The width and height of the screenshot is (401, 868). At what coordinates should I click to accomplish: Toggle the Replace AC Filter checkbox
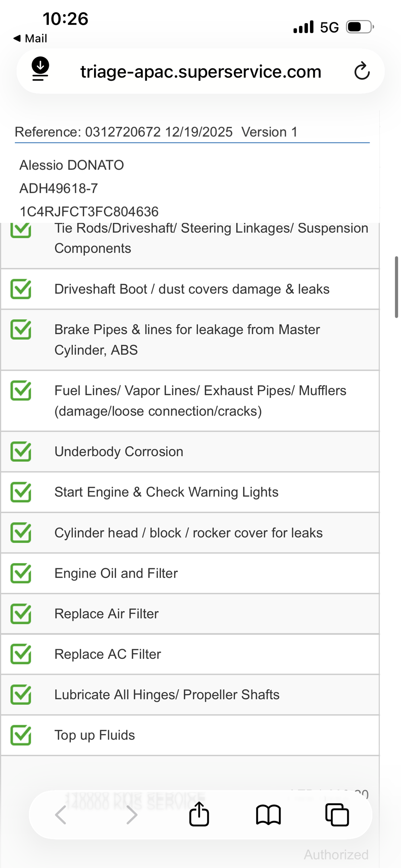pos(21,654)
